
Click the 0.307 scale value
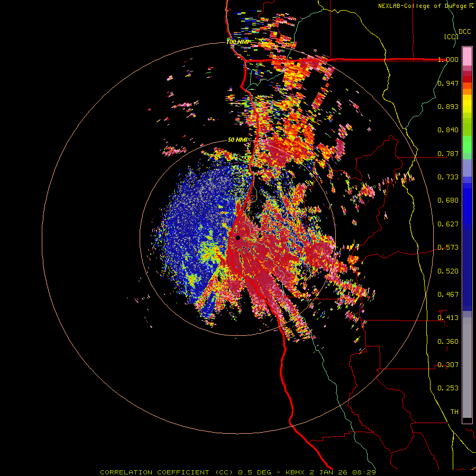point(448,365)
